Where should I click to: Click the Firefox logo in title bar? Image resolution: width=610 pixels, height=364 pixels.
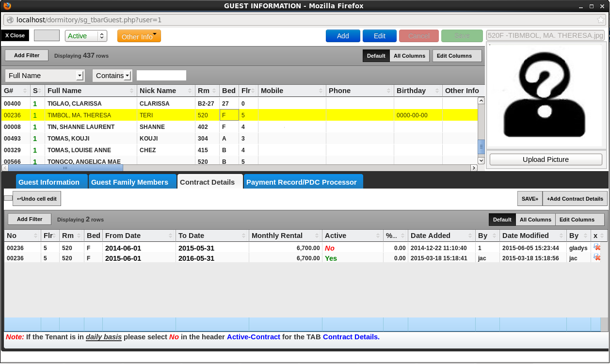[7, 6]
